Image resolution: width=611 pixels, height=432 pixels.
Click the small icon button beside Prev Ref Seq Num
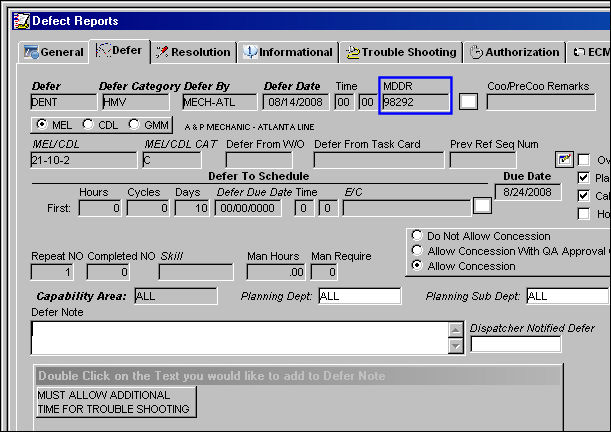564,160
